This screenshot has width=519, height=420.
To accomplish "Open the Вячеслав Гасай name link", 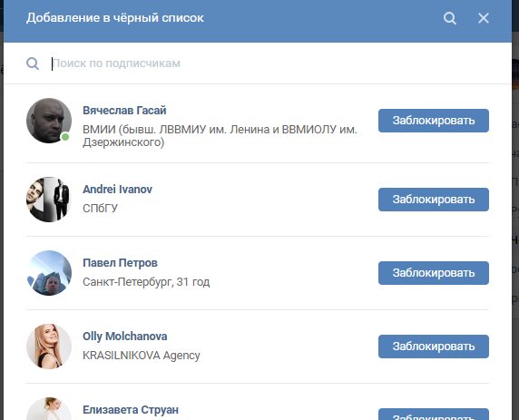I will pyautogui.click(x=124, y=110).
